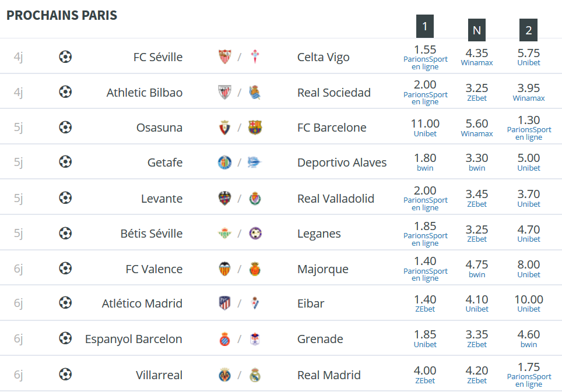Screen dimensions: 562x392
Task: Click the Levante club crest
Action: point(224,198)
